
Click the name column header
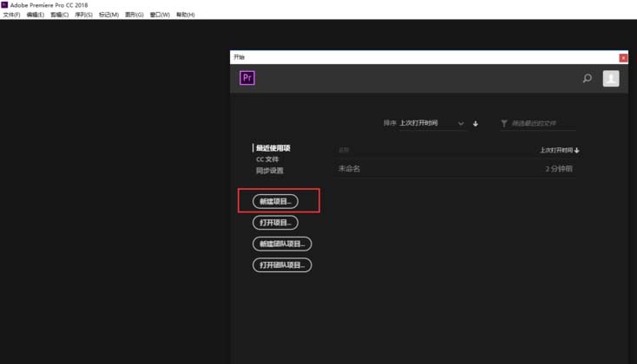click(344, 150)
